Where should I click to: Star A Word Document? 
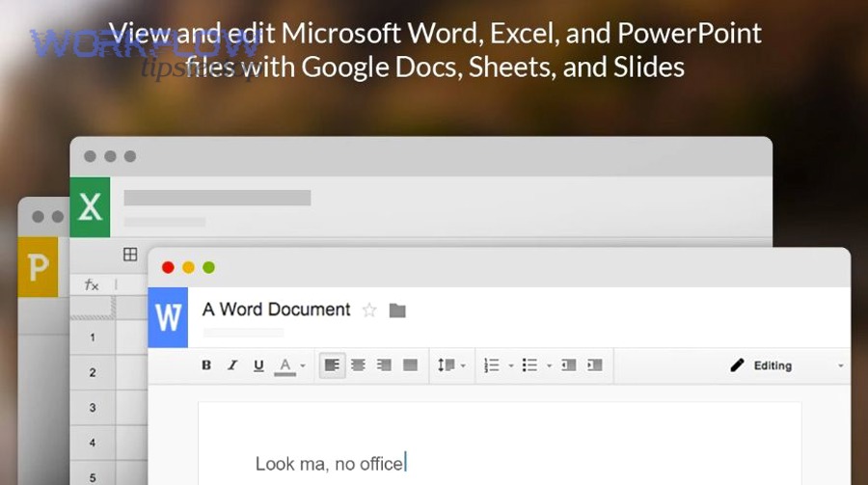pos(369,310)
